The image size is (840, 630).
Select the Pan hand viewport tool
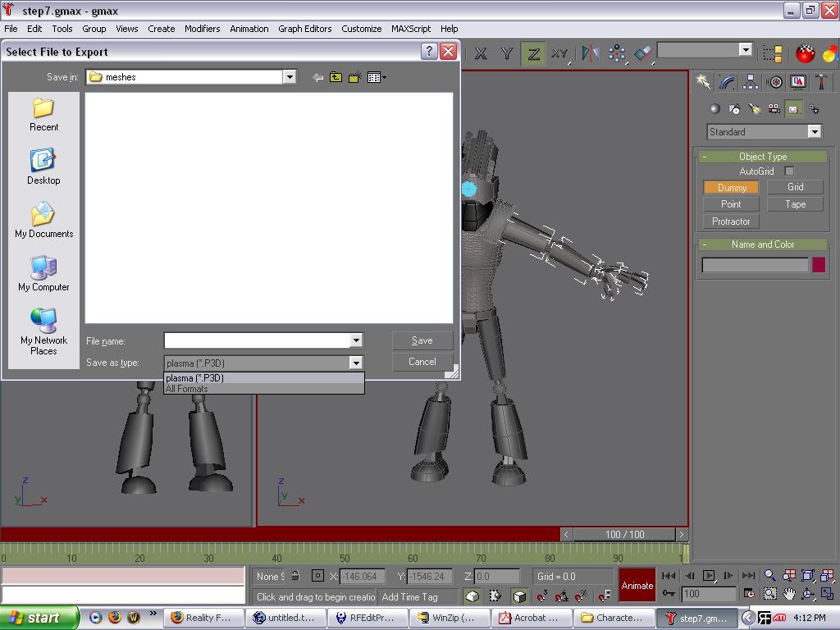click(788, 594)
